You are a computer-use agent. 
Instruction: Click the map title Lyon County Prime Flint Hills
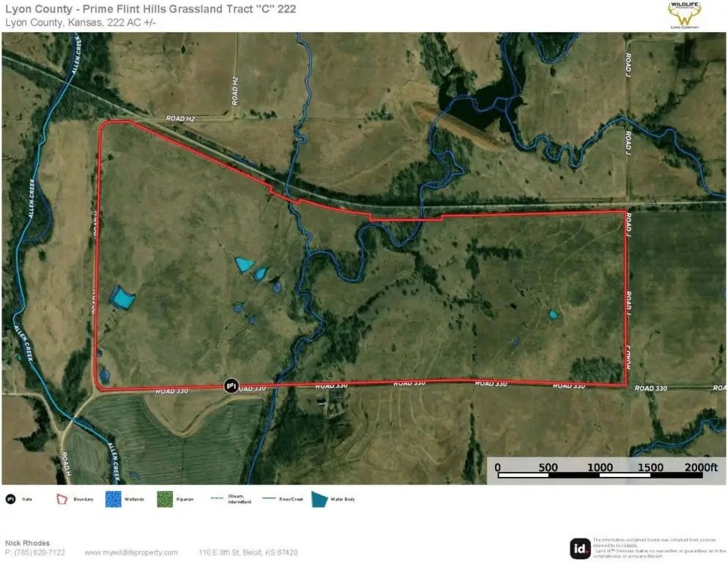coord(151,9)
